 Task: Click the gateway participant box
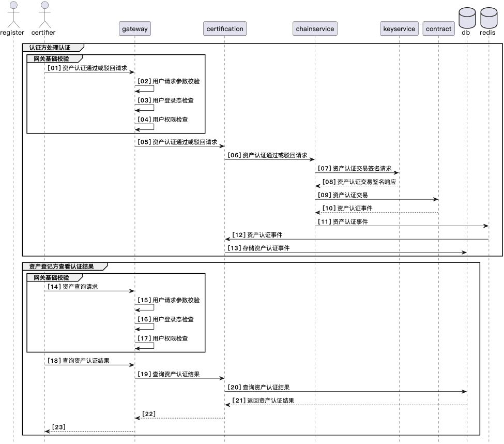click(x=134, y=29)
